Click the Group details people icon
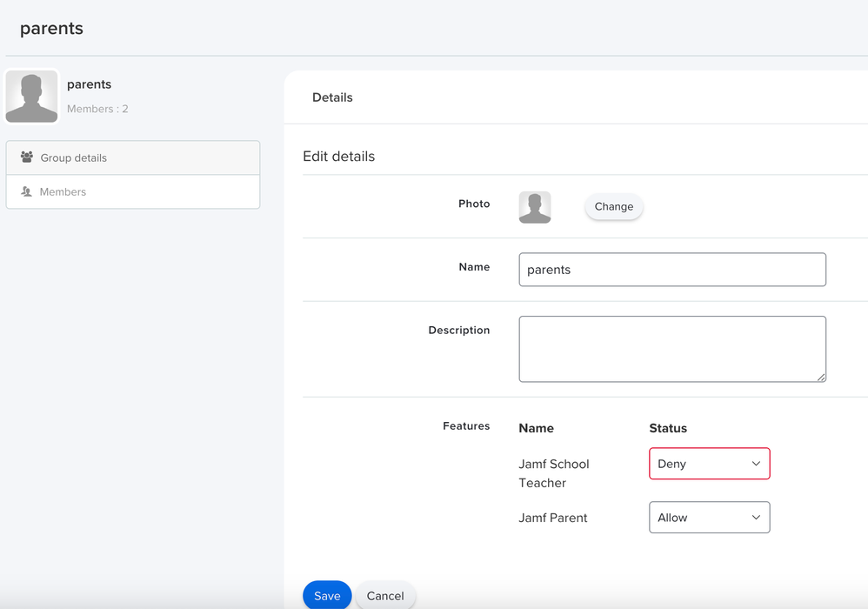Screen dimensions: 868x609 tap(27, 157)
